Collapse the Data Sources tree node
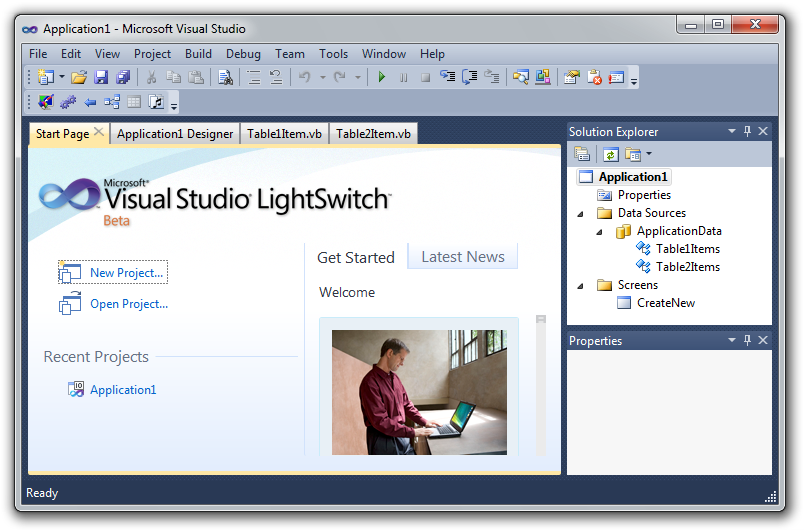This screenshot has width=804, height=530. tap(580, 214)
